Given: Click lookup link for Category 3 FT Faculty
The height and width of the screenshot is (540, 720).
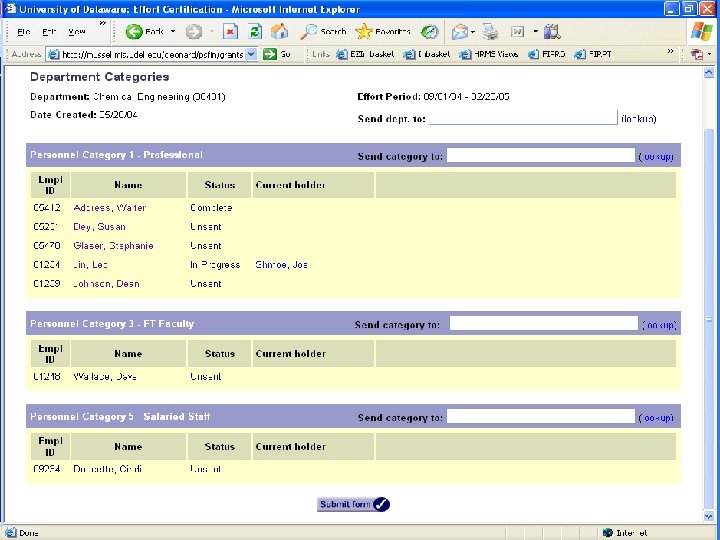Looking at the screenshot, I should pyautogui.click(x=659, y=325).
